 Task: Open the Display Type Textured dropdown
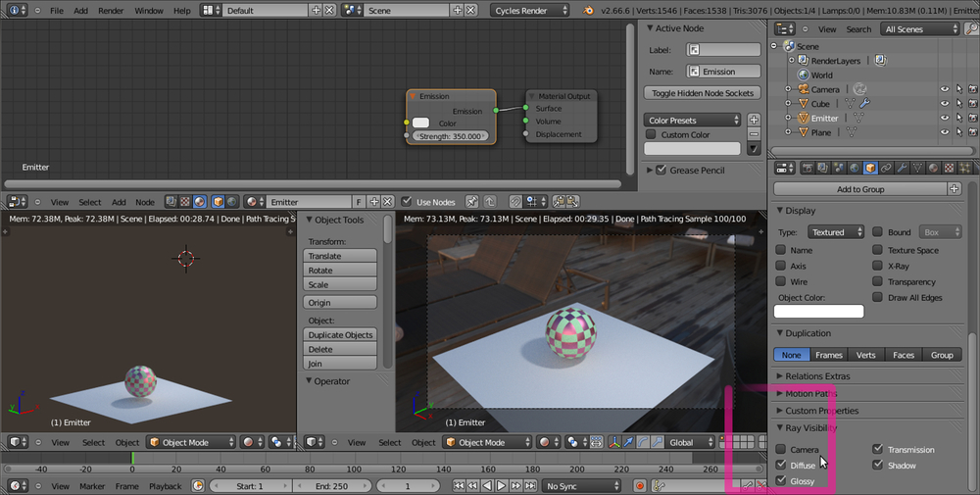coord(835,232)
